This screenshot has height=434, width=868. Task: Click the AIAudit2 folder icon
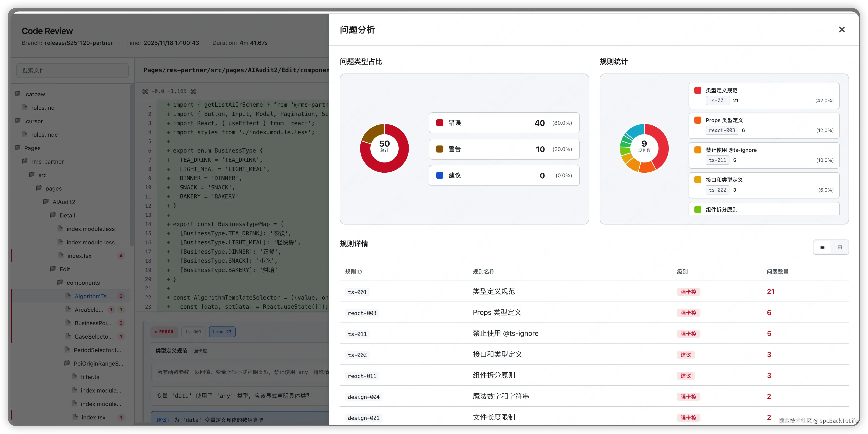coord(46,202)
